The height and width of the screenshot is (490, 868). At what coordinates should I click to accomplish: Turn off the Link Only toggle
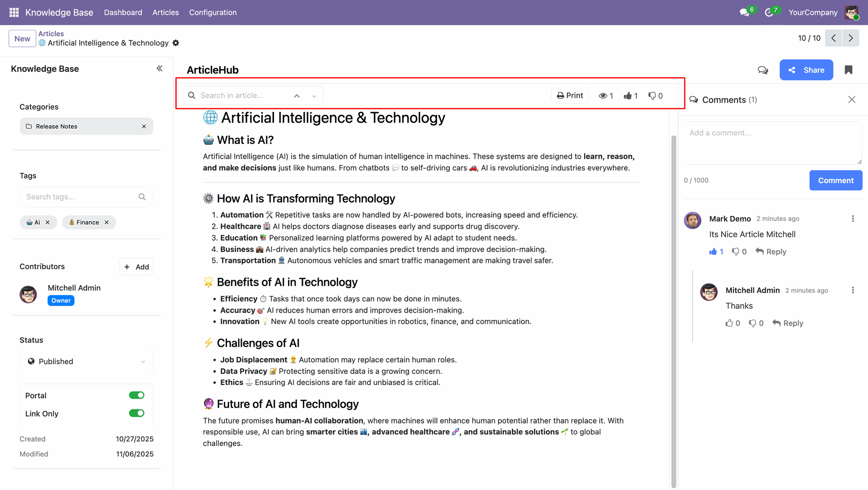(x=137, y=413)
